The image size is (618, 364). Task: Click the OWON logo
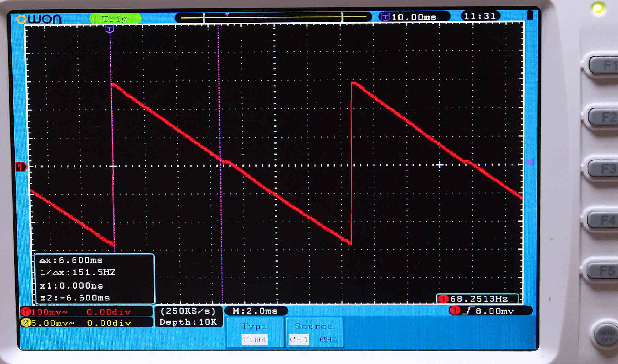(39, 19)
